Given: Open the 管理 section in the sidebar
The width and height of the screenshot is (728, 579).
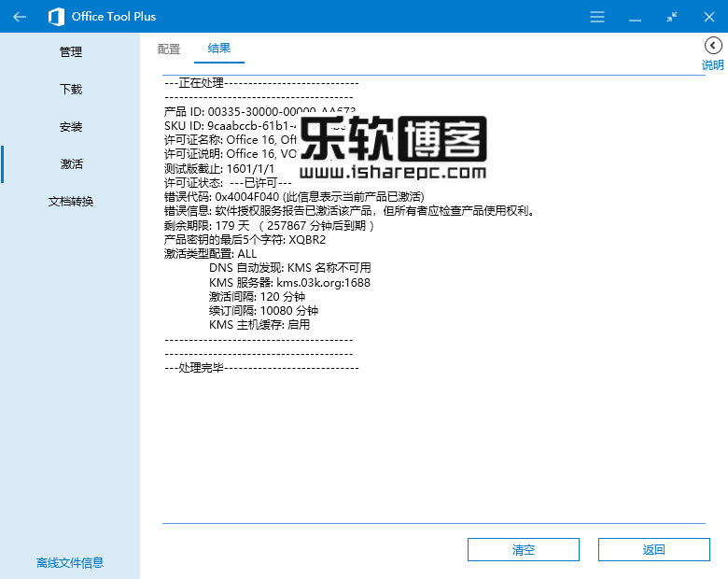Looking at the screenshot, I should point(71,51).
